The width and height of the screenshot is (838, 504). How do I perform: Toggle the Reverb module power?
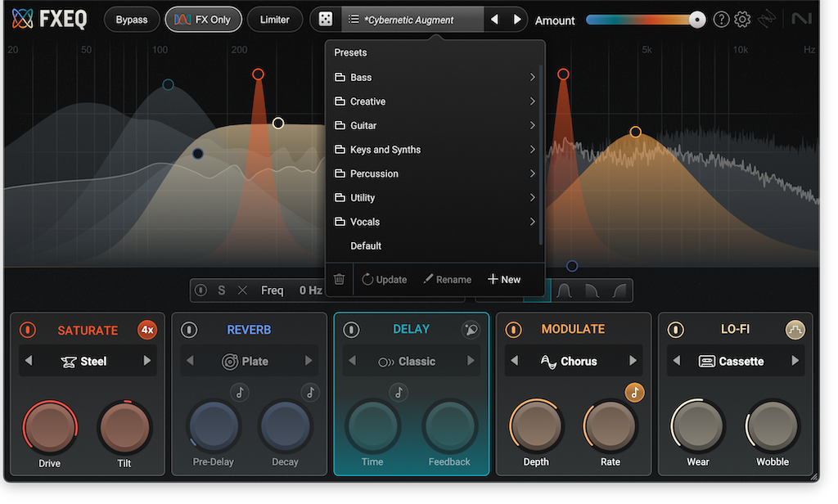click(189, 330)
